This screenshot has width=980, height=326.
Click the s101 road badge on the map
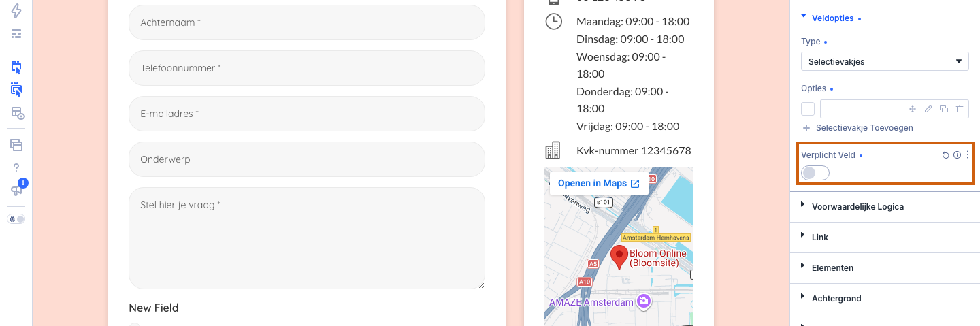pyautogui.click(x=603, y=202)
